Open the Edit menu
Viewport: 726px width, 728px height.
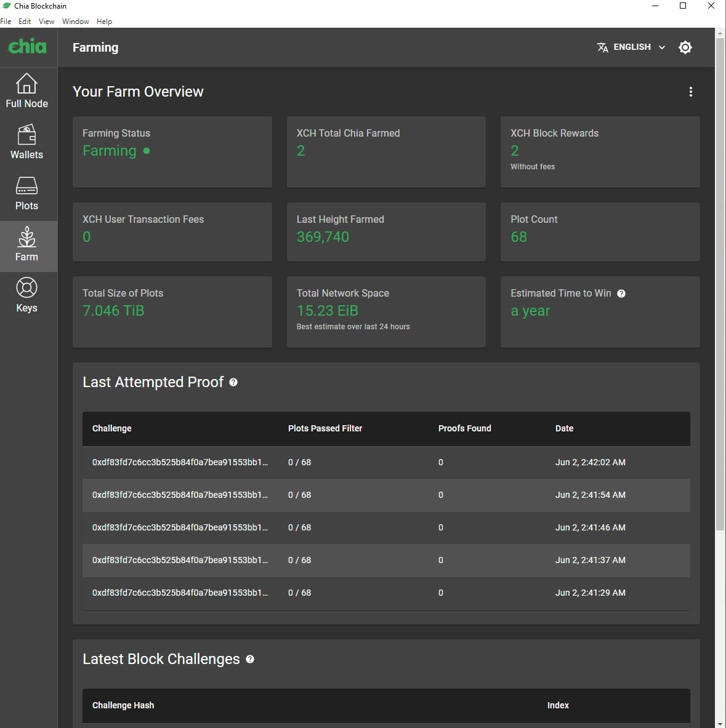(x=25, y=22)
